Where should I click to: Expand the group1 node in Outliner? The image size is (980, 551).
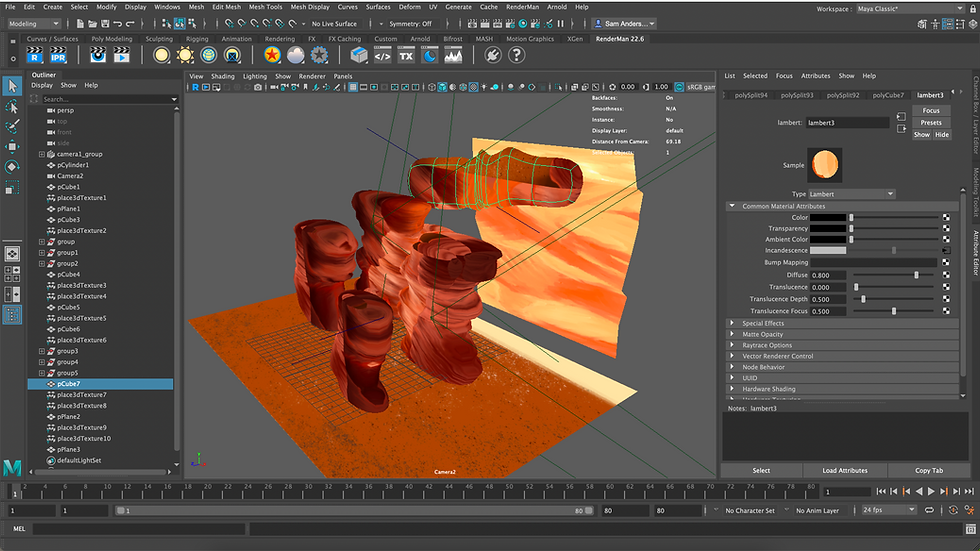point(42,253)
